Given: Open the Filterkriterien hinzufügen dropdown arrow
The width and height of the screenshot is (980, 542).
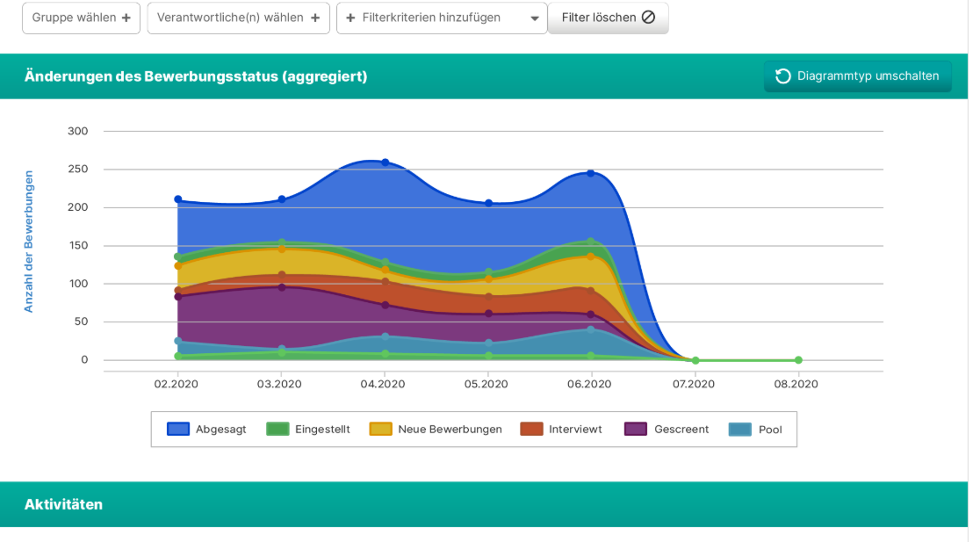Looking at the screenshot, I should pos(535,18).
